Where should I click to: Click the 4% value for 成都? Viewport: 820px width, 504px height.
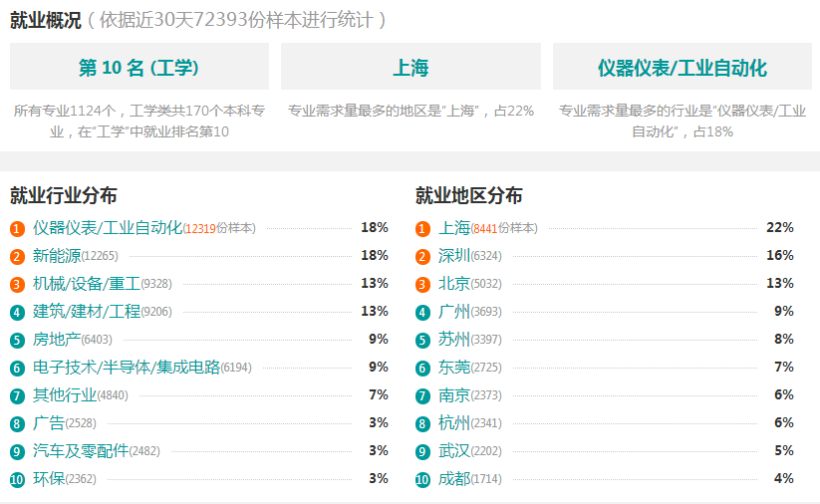point(784,478)
